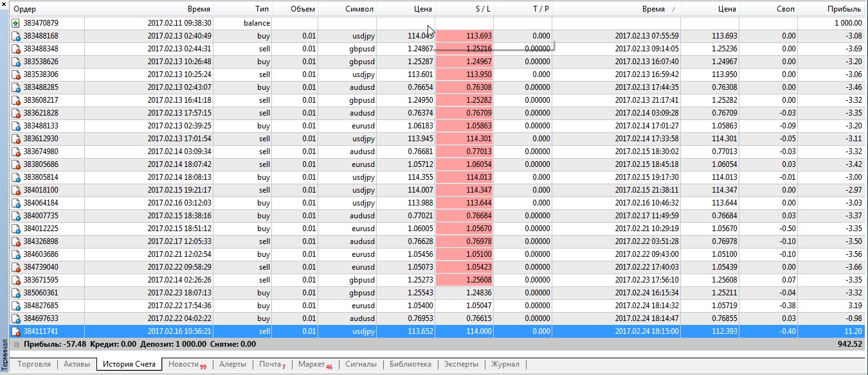The height and width of the screenshot is (375, 868).
Task: Click the order icon beside 384739040
Action: [16, 267]
